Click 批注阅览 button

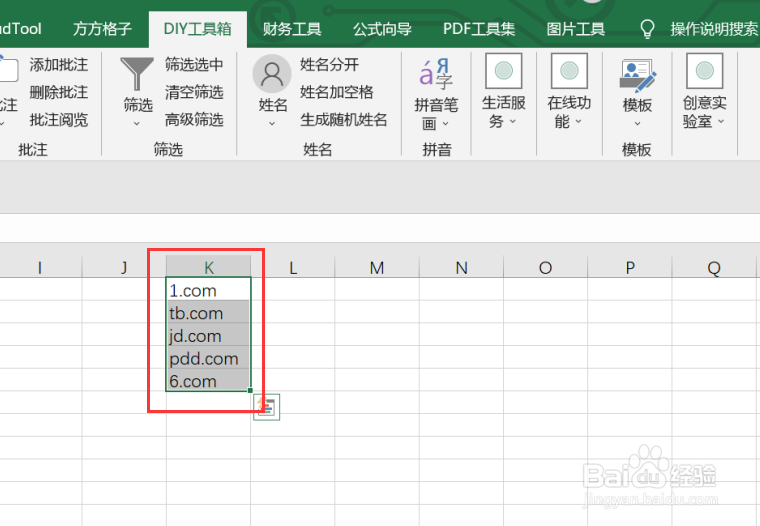(x=59, y=119)
